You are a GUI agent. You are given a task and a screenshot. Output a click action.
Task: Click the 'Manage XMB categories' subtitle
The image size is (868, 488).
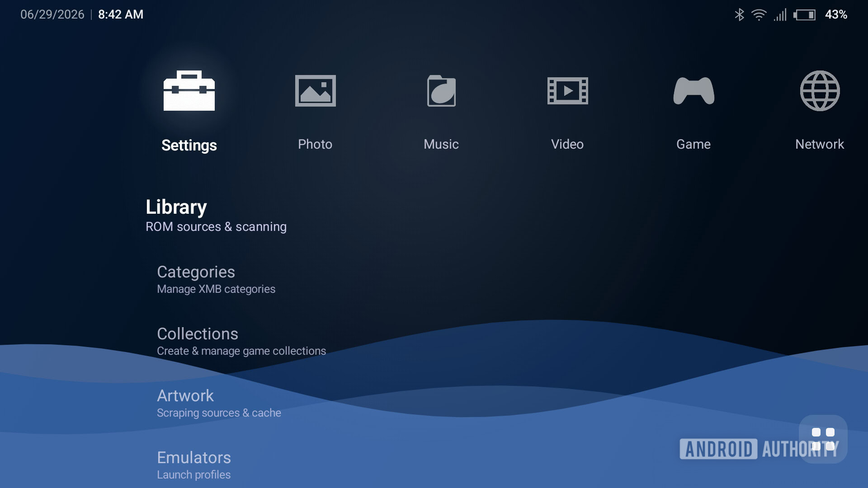coord(216,289)
